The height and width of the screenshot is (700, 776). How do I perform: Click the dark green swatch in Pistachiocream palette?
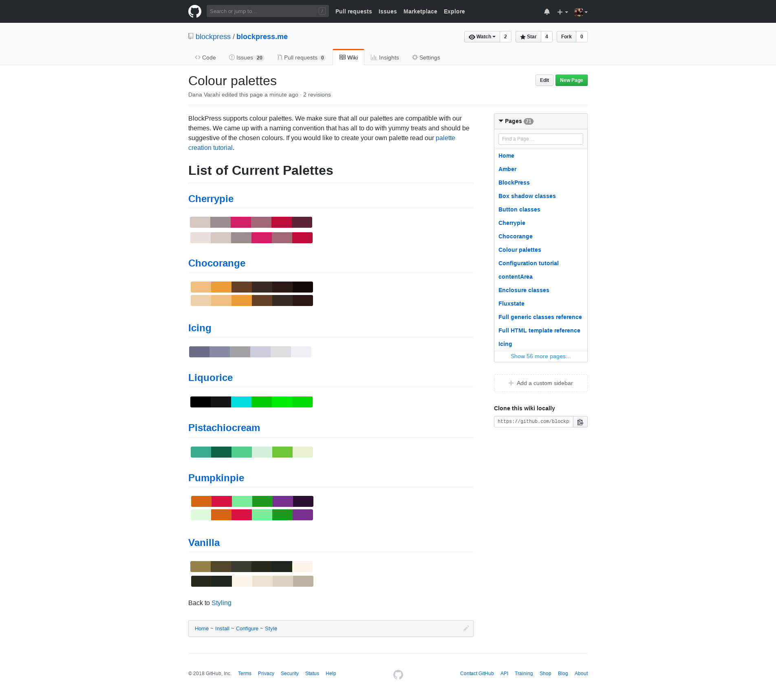(221, 452)
